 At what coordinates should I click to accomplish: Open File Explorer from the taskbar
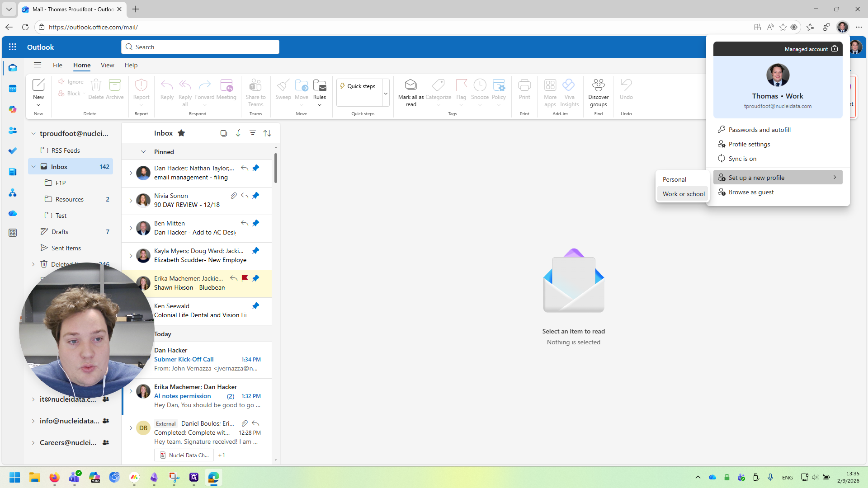coord(35,477)
